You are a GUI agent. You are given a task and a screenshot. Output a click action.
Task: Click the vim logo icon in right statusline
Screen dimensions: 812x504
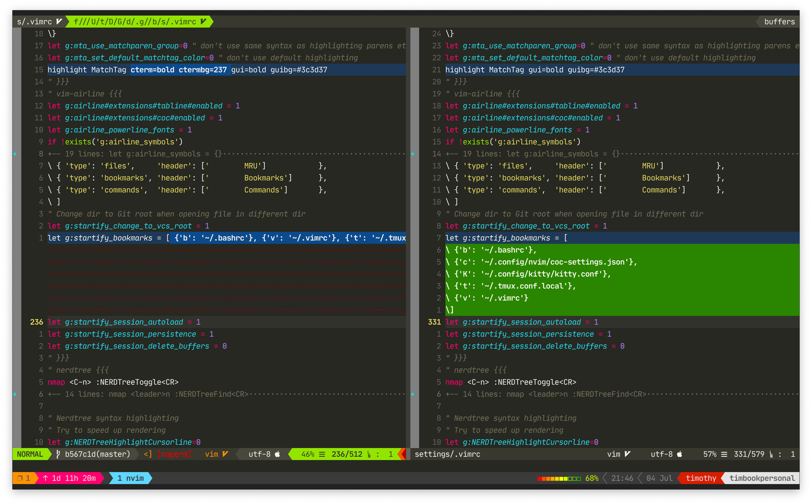(627, 454)
